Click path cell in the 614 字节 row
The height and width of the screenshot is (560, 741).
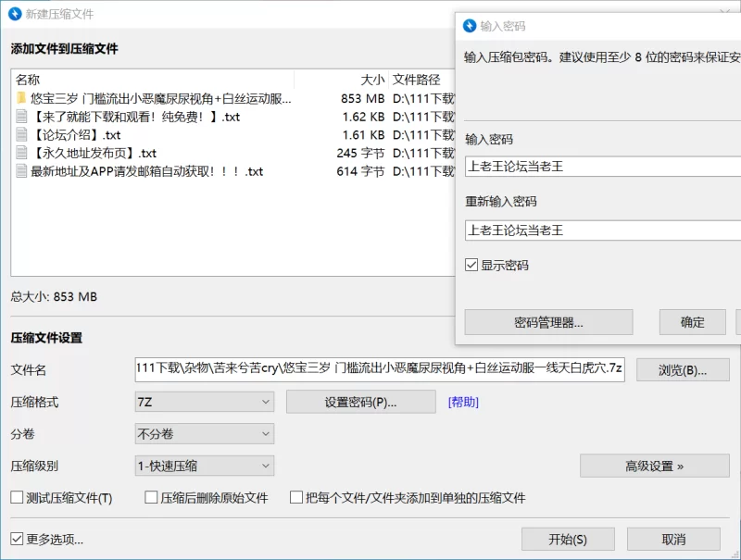click(x=423, y=171)
